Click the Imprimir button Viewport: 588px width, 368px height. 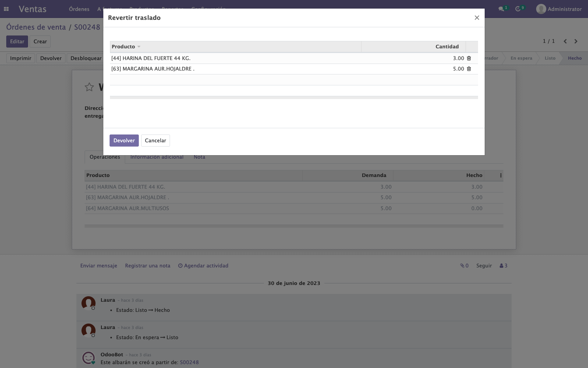(21, 58)
